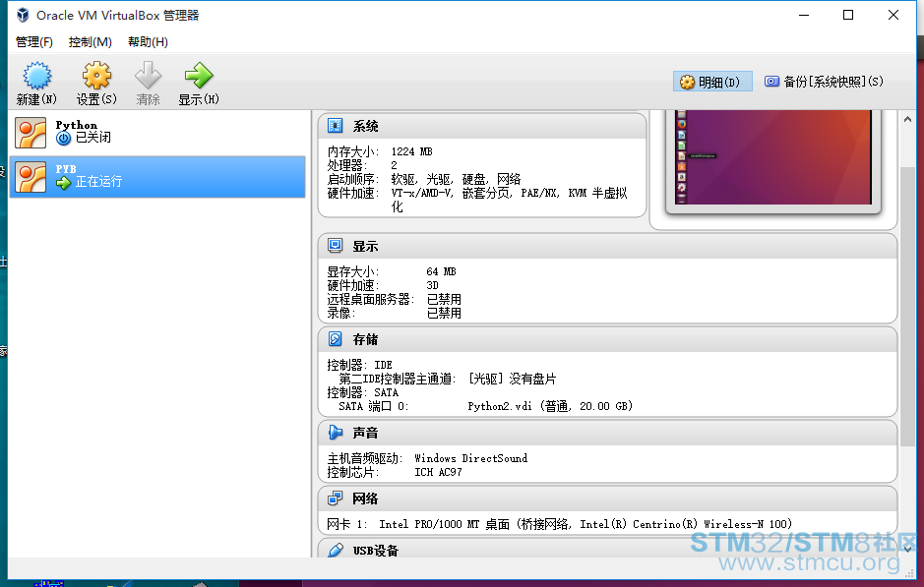
Task: Click the 声音 section speaker icon
Action: (x=336, y=433)
